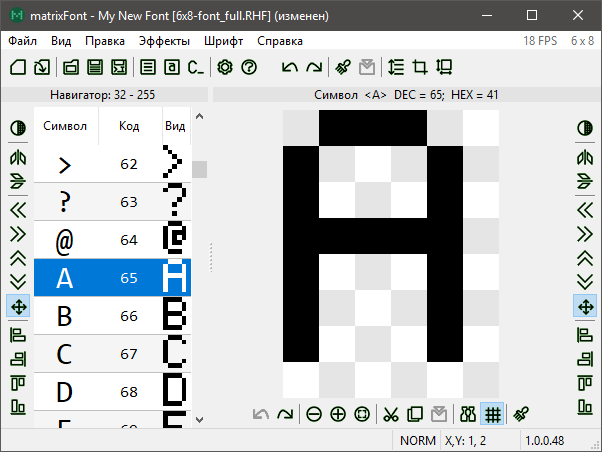Shift glyph down in the right sidebar

585,282
